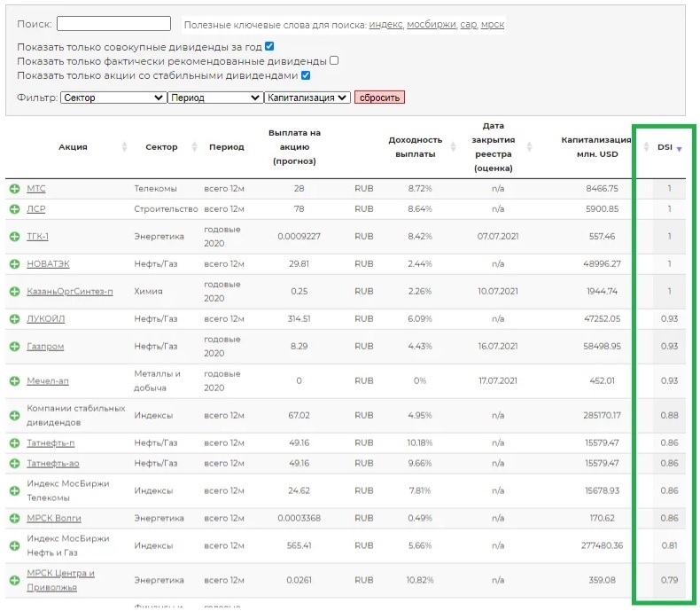The image size is (700, 611).
Task: Expand the Газпром row plus icon
Action: 15,347
